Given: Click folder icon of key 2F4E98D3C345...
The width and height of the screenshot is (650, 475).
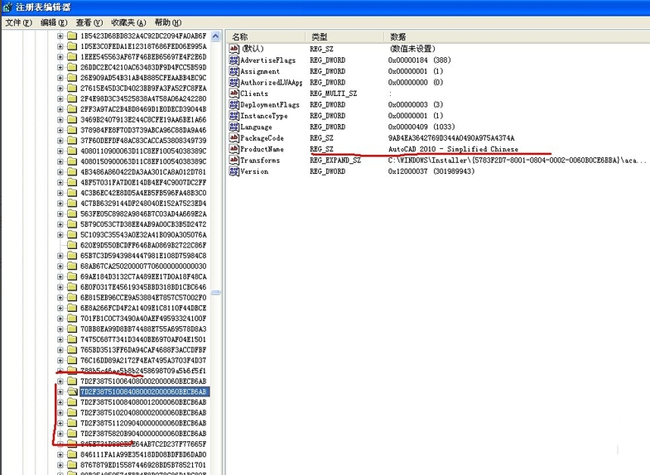Looking at the screenshot, I should click(x=72, y=99).
